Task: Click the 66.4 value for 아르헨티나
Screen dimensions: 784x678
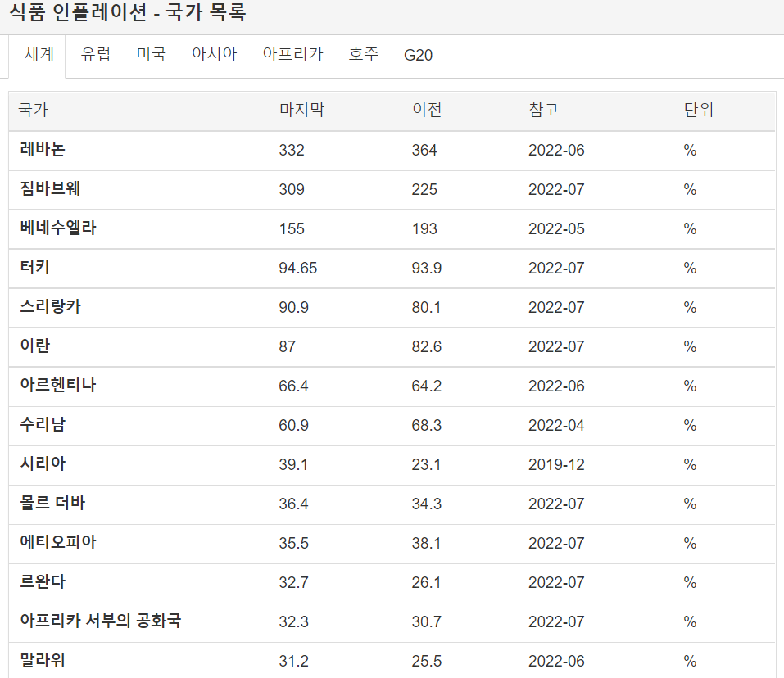Action: [x=293, y=386]
